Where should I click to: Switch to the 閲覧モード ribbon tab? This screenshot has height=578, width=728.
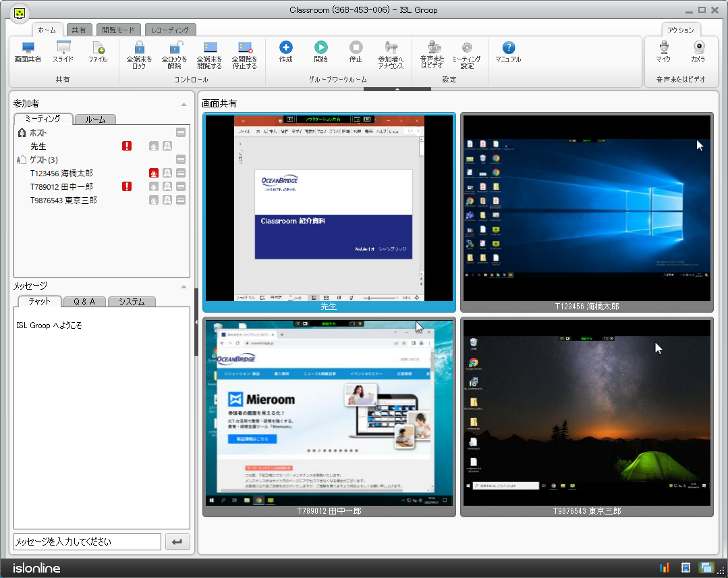pos(119,30)
